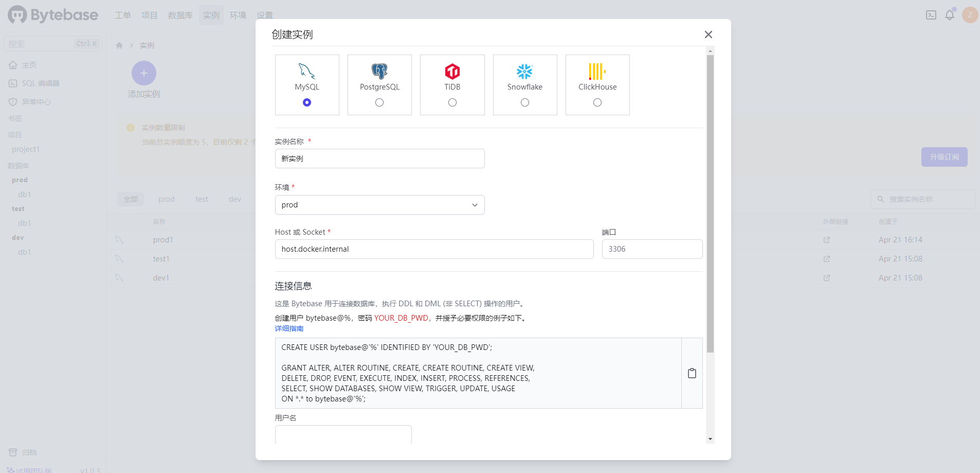The height and width of the screenshot is (473, 980).
Task: Open the external link for prod1 instance
Action: tap(826, 240)
